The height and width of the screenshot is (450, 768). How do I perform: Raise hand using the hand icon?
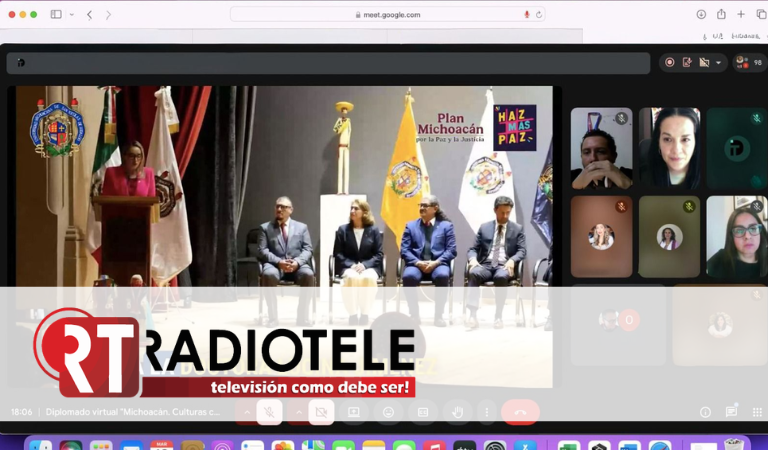tap(457, 412)
